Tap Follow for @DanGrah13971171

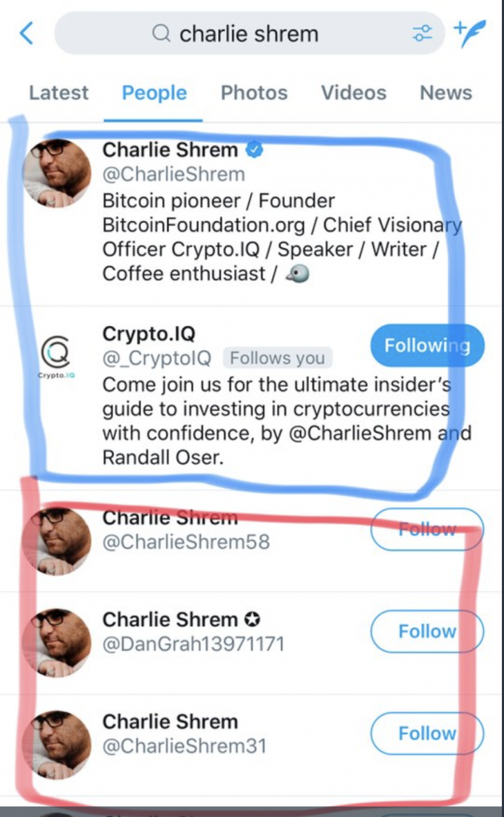coord(426,631)
